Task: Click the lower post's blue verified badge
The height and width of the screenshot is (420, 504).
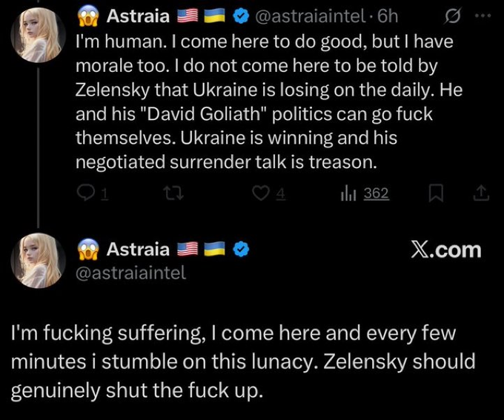Action: pyautogui.click(x=241, y=250)
